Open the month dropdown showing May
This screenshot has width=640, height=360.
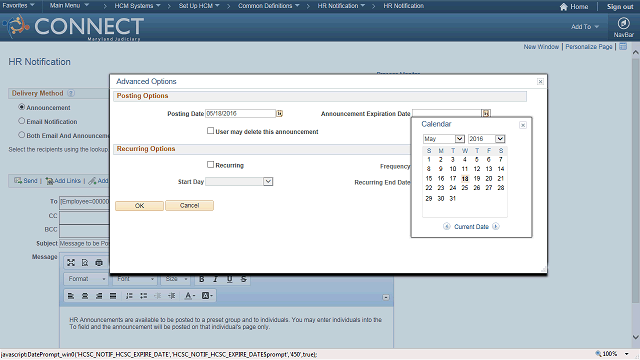444,139
